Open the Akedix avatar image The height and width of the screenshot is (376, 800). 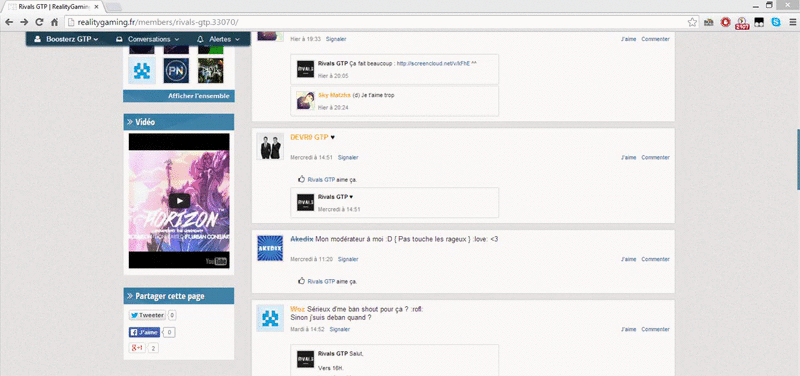270,248
